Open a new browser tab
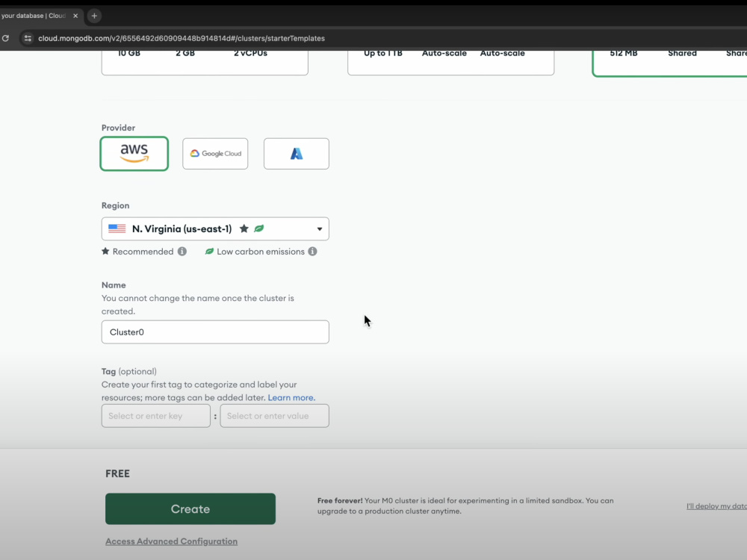Viewport: 747px width, 560px height. tap(94, 16)
